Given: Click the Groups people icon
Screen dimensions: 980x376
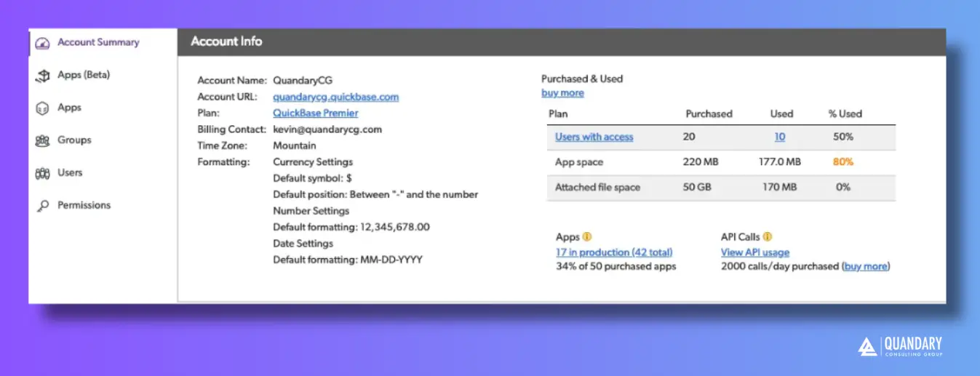Looking at the screenshot, I should (43, 140).
